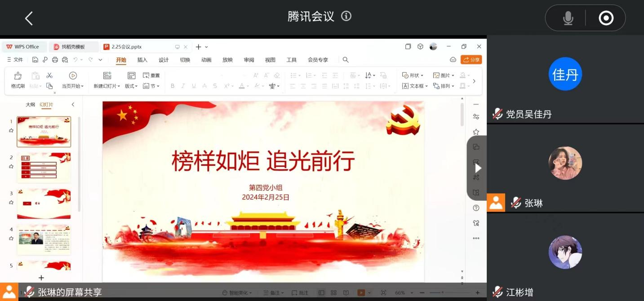Open the 形状 shapes dropdown

[x=413, y=75]
